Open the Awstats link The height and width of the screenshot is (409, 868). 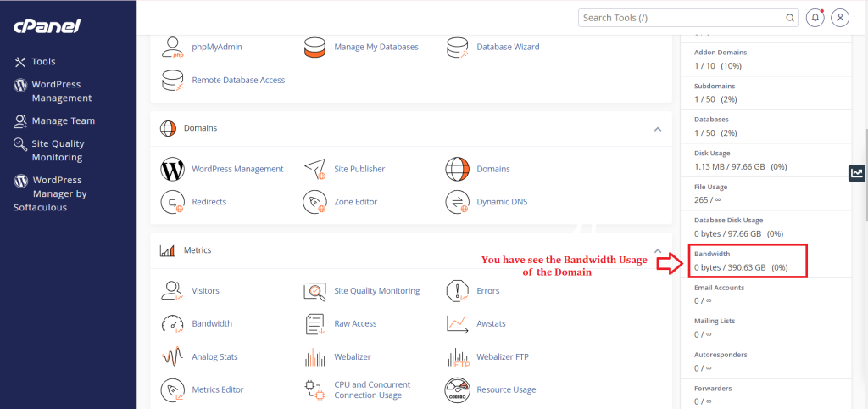pyautogui.click(x=492, y=323)
